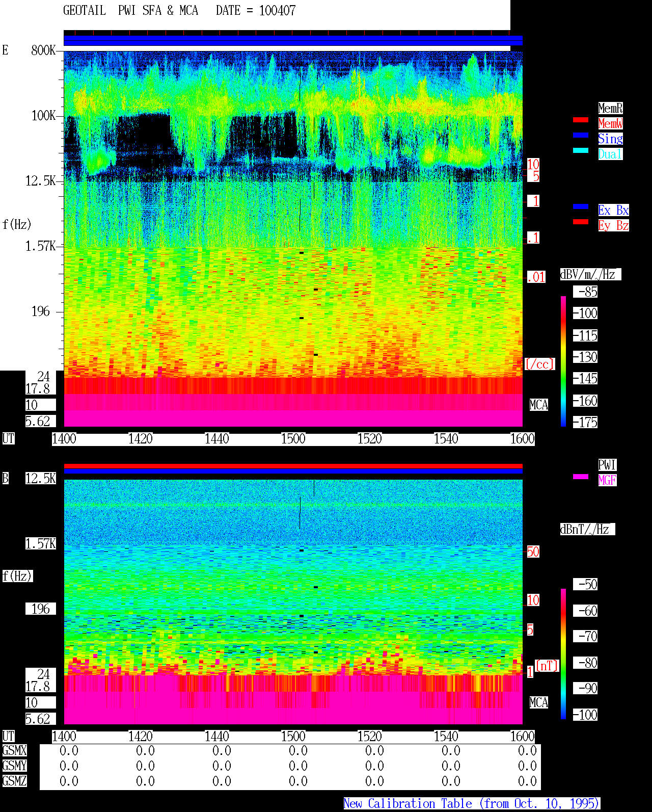
Task: Click the 1500 UT tick under E spectrogram
Action: coord(293,439)
